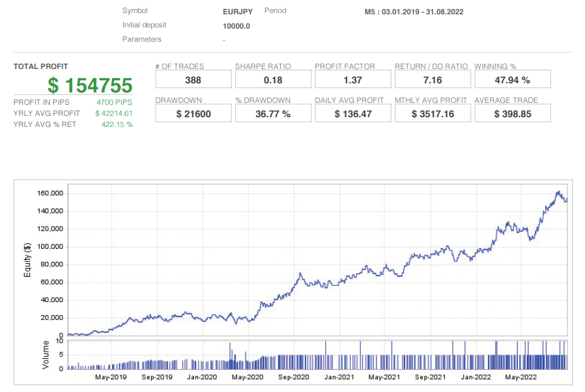The width and height of the screenshot is (585, 392).
Task: Click the WINNING % stat showing 47.94
Action: 513,79
